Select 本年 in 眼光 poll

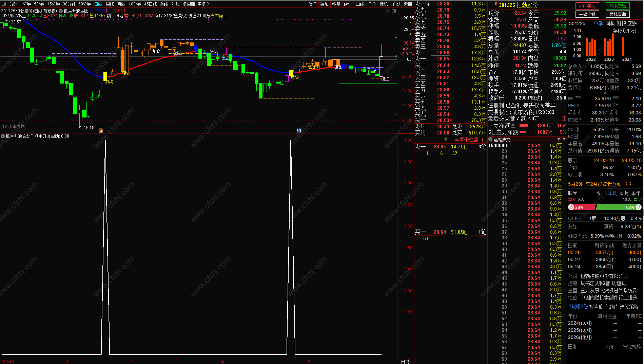click(x=636, y=193)
